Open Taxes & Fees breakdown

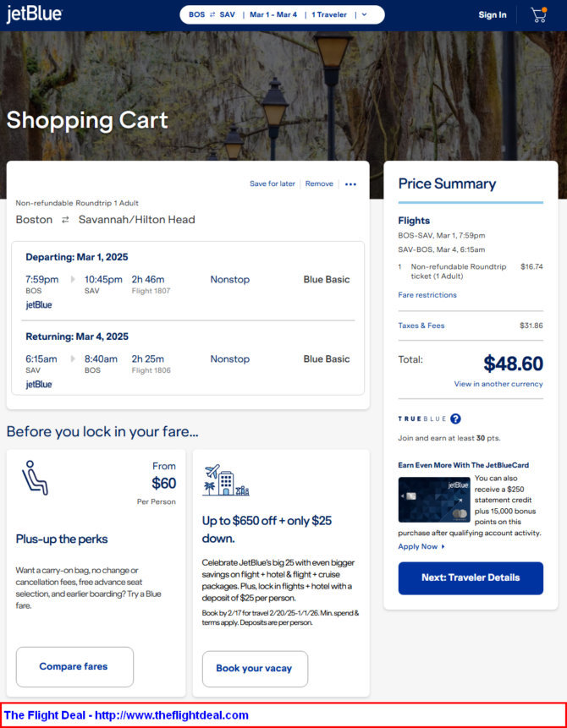click(x=421, y=326)
